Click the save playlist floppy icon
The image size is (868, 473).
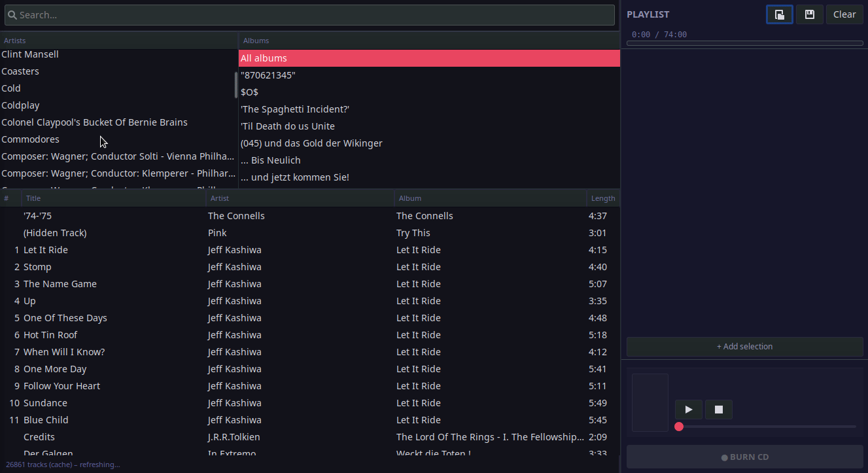coord(810,14)
